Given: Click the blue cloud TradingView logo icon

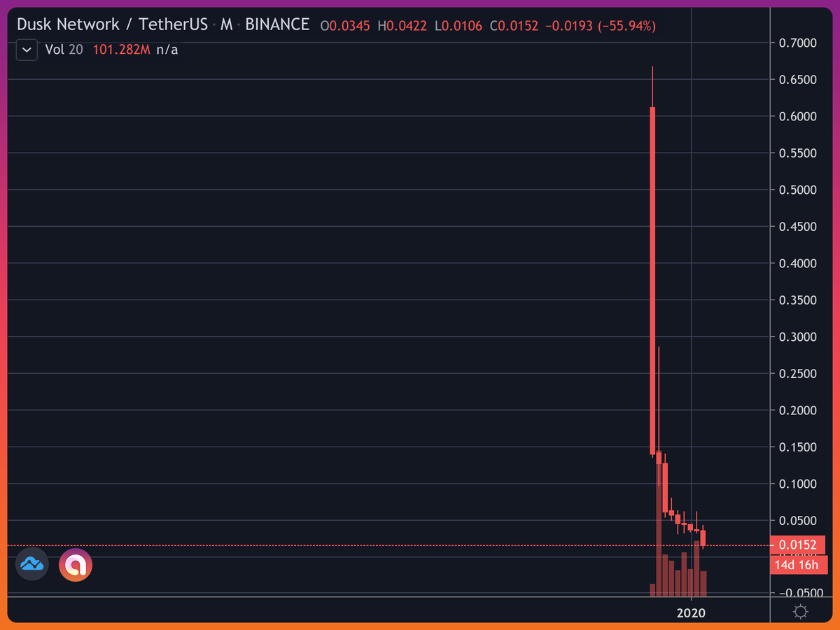Looking at the screenshot, I should pyautogui.click(x=32, y=564).
